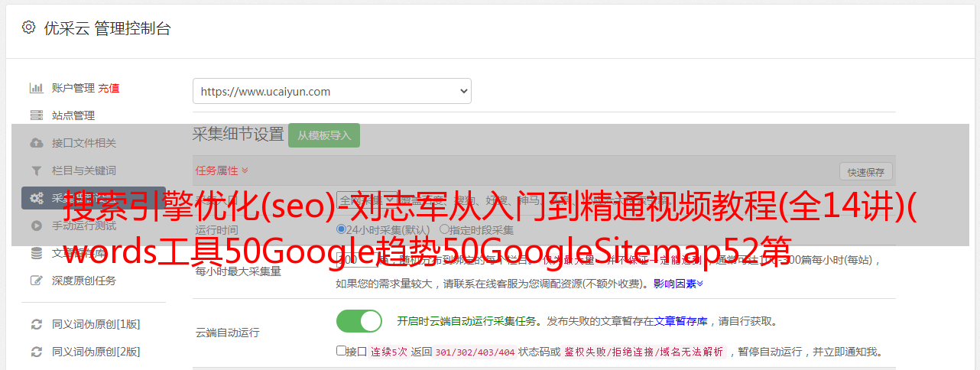Go to 接口文件相关 sidebar item

[84, 143]
